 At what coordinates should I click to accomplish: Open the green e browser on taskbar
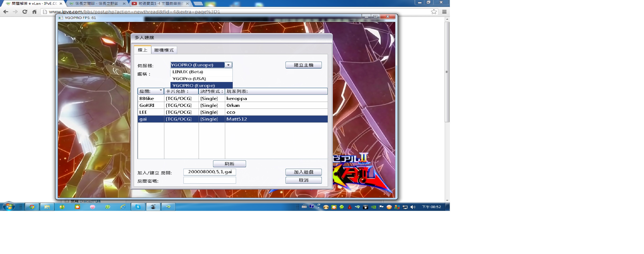pyautogui.click(x=108, y=207)
